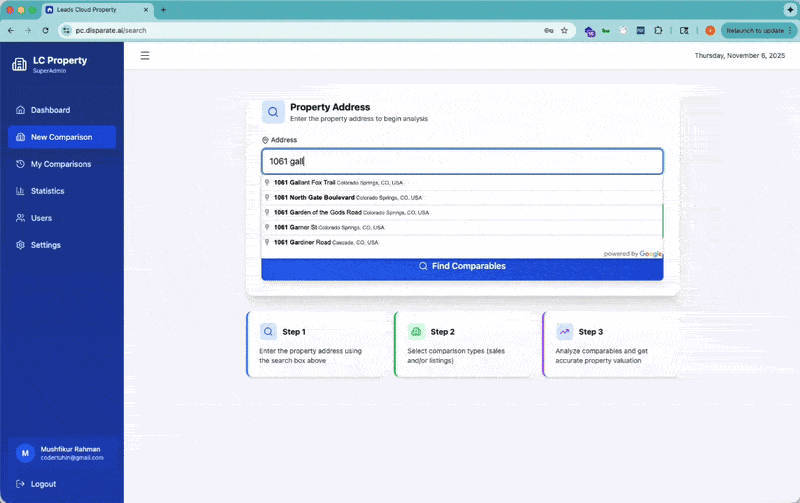Viewport: 800px width, 503px height.
Task: Click the codertuhin@gmail.com email text
Action: (72, 458)
